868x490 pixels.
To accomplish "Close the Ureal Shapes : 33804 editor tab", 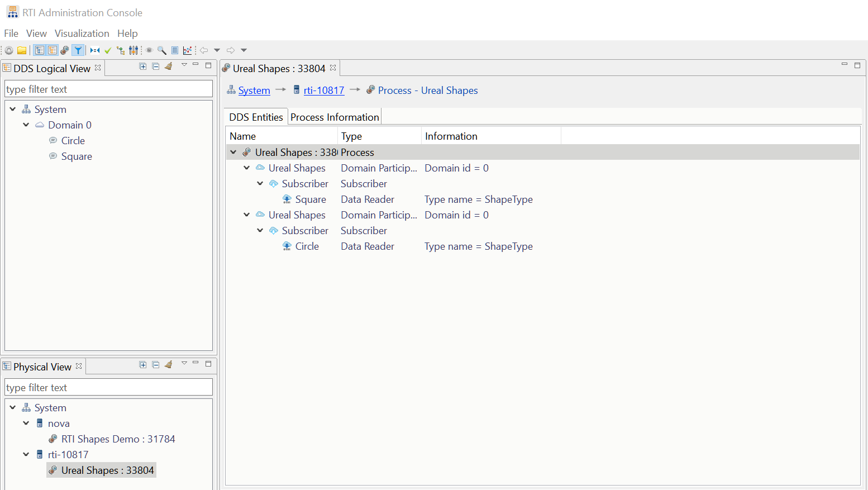I will (x=333, y=68).
